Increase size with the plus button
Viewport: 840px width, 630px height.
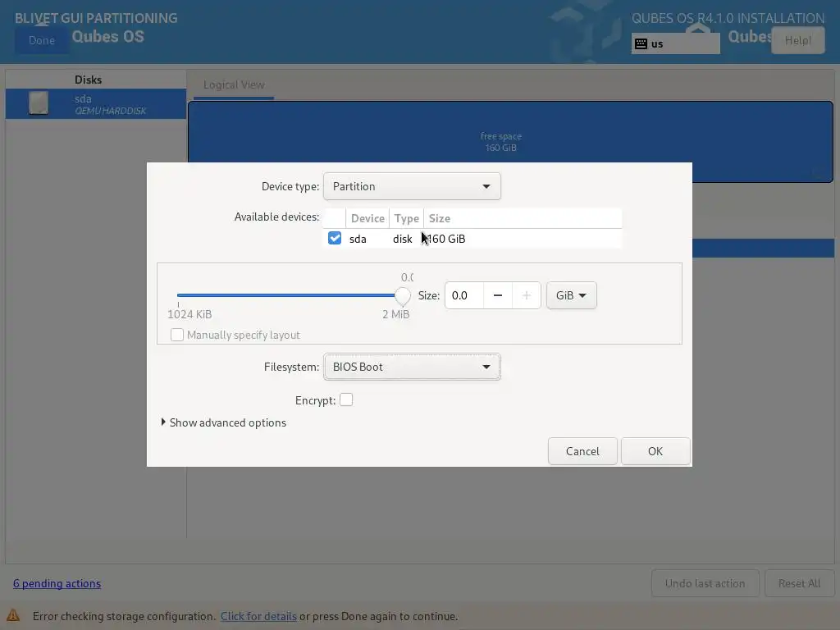[526, 295]
